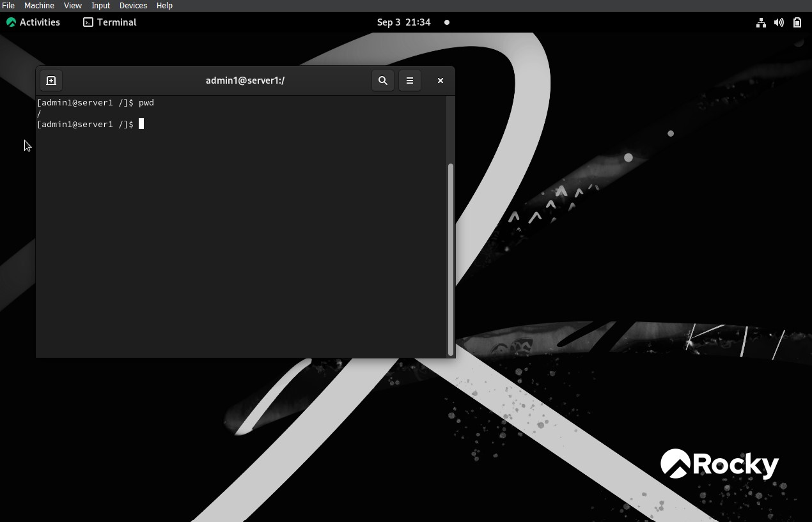Click the Rocky logo in Activities

11,22
